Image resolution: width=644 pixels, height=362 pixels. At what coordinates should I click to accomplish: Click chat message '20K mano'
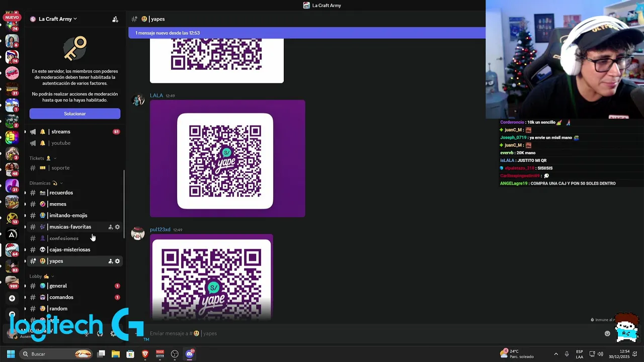(x=526, y=153)
